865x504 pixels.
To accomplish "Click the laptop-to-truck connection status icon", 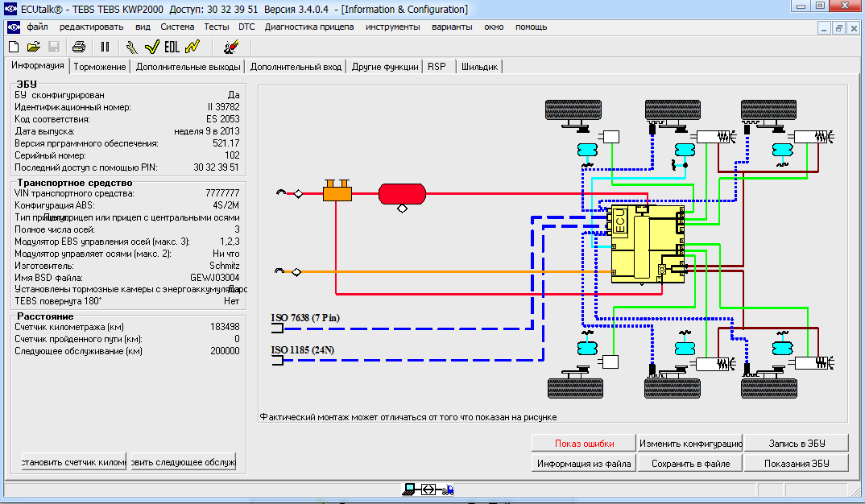I will pyautogui.click(x=428, y=489).
